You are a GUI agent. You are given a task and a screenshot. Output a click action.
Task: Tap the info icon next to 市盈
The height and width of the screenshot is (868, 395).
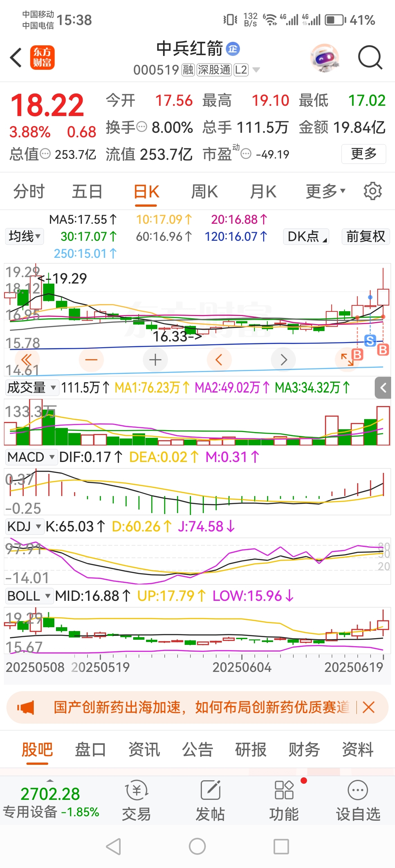(x=246, y=154)
